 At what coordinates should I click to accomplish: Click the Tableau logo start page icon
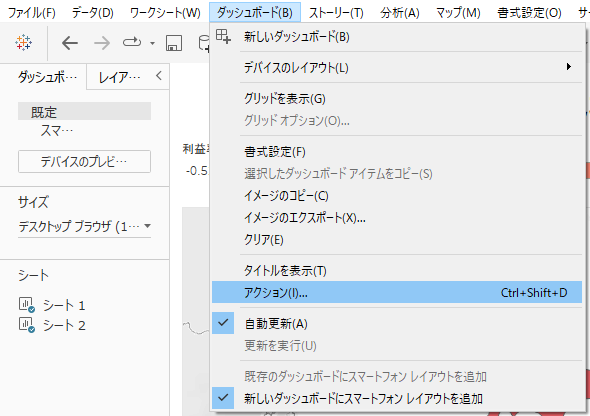(x=23, y=43)
